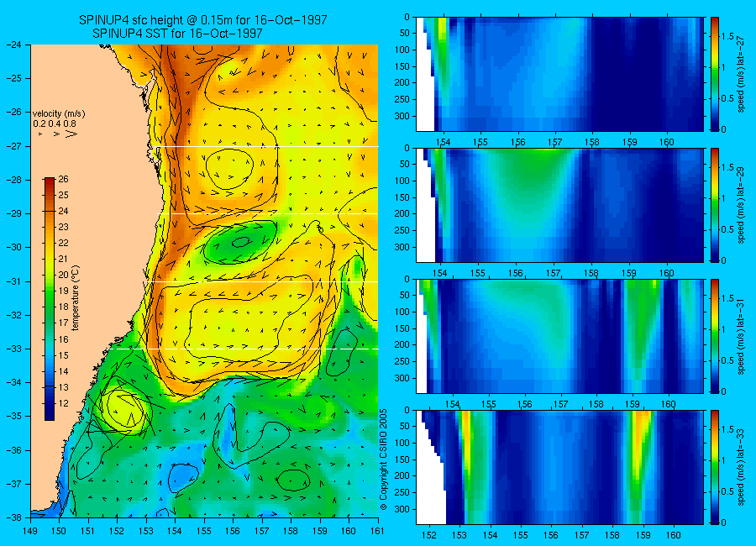Click the 'temperature (°C)' colorbar label
Image resolution: width=756 pixels, height=546 pixels.
point(76,298)
